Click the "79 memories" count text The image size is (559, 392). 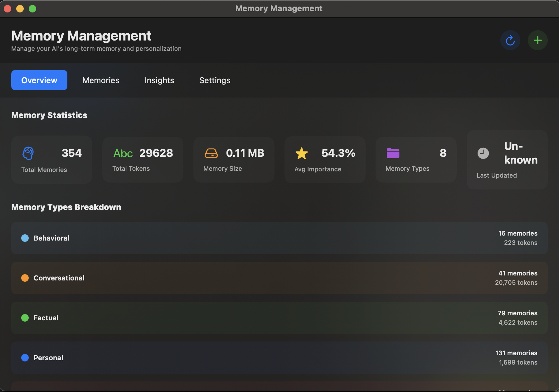coord(518,313)
